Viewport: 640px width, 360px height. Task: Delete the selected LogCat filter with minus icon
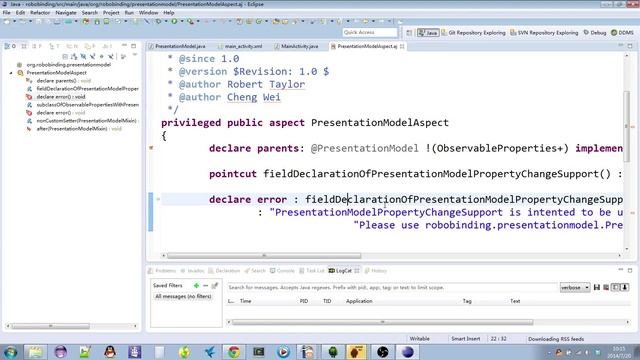(205, 285)
